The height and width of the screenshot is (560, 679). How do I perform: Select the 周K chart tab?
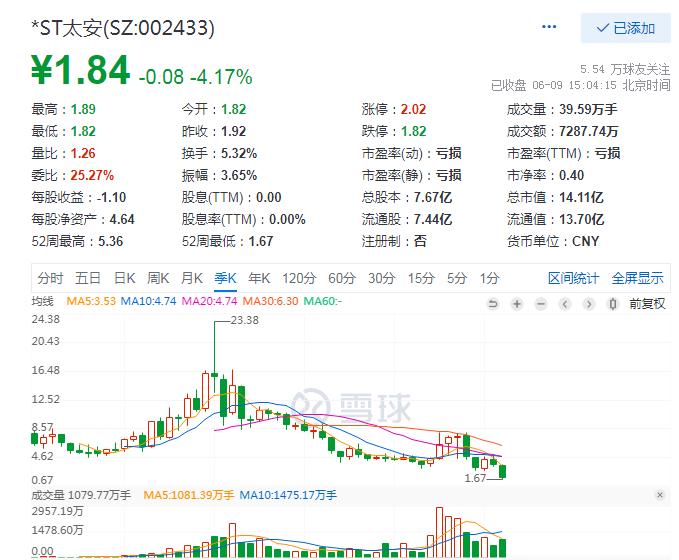(x=158, y=278)
